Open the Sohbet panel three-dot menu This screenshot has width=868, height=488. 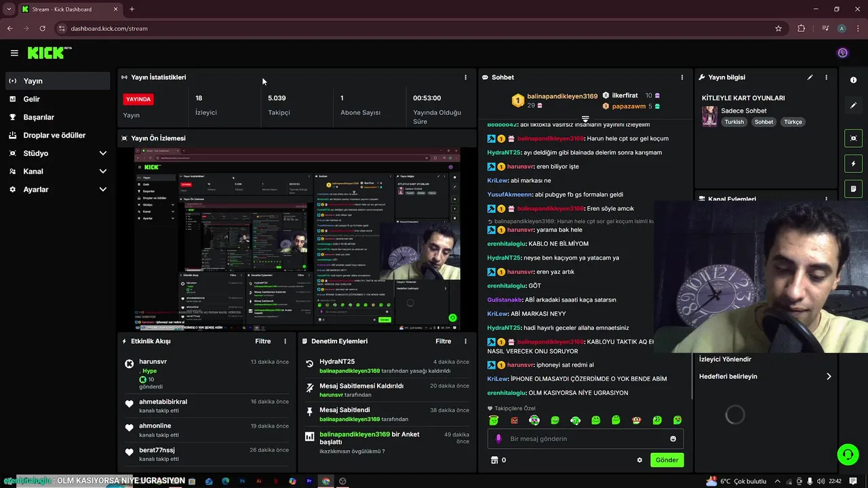(682, 77)
